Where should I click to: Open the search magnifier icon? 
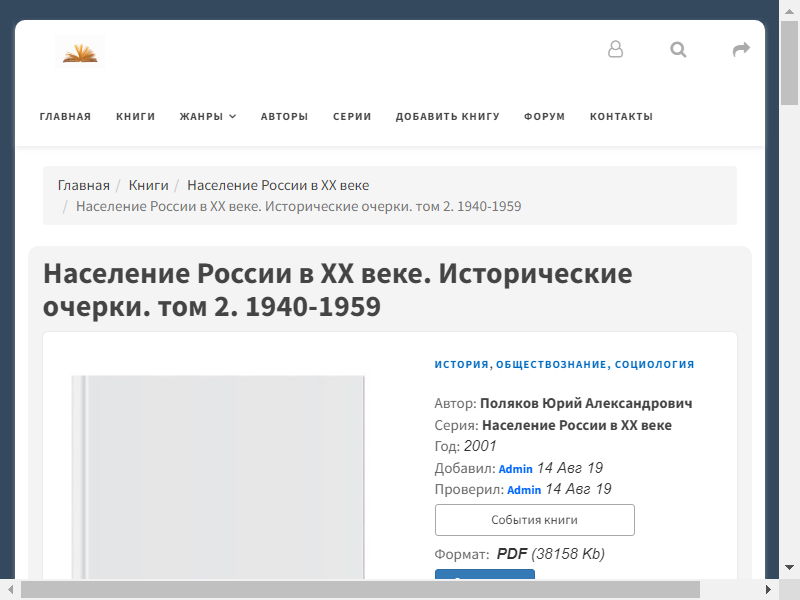pos(678,49)
